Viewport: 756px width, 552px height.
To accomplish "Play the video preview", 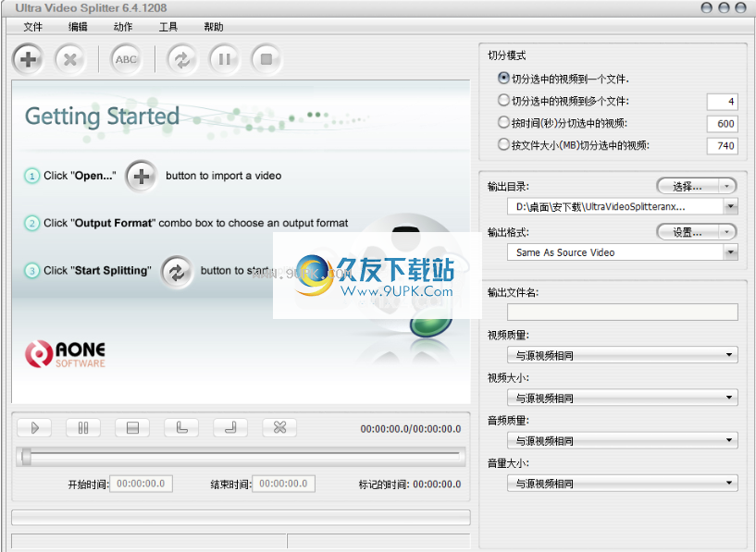I will (x=34, y=428).
